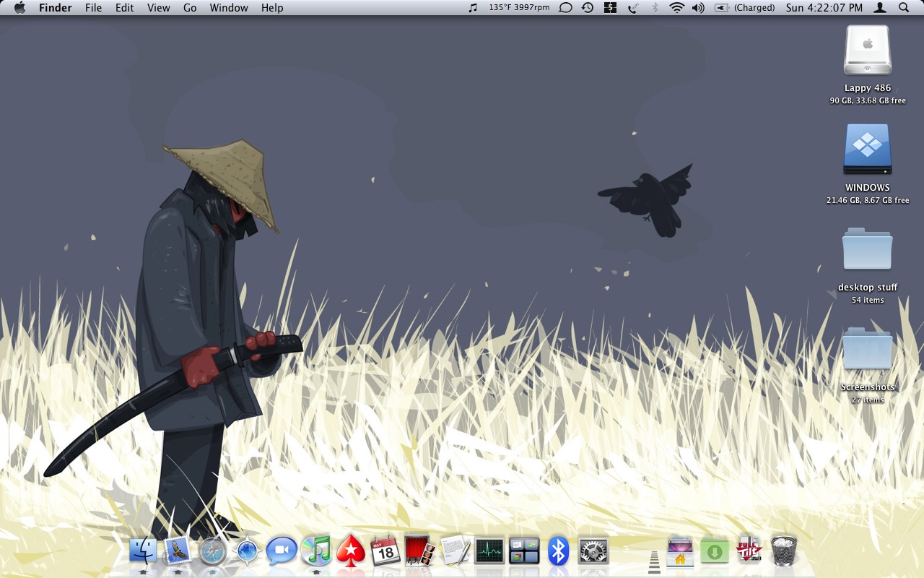Open the Safari compass icon in Dock
The image size is (924, 578).
click(x=212, y=551)
